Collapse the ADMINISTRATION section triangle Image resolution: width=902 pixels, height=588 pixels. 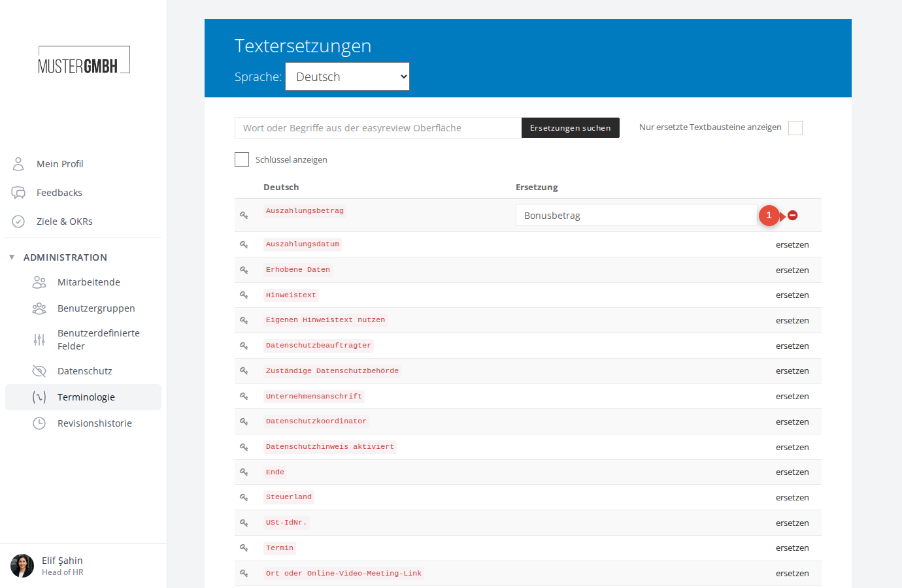12,257
